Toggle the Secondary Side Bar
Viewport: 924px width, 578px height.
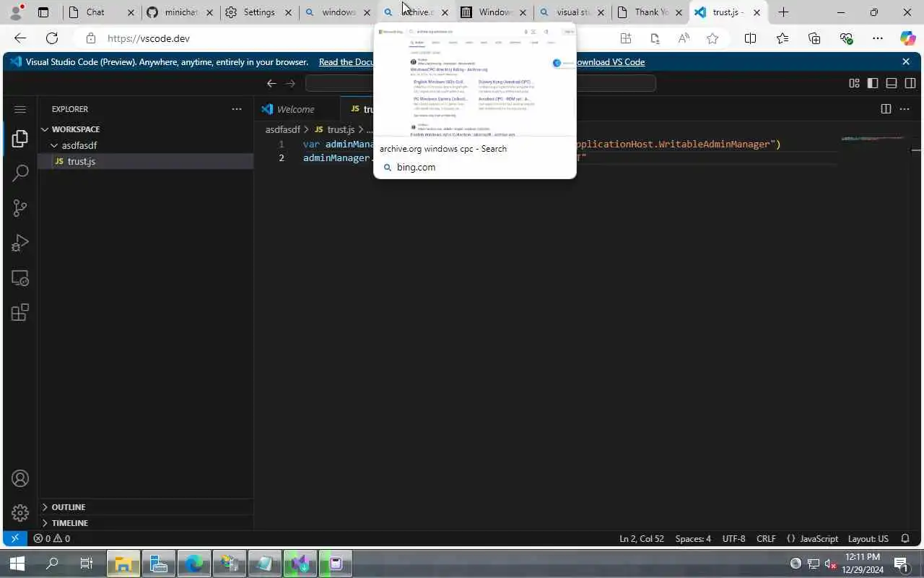[910, 83]
